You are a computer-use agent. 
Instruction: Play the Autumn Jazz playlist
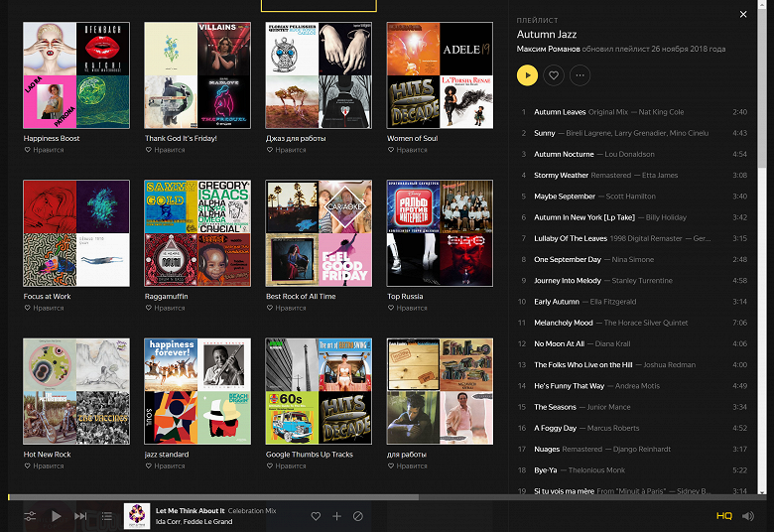point(527,75)
